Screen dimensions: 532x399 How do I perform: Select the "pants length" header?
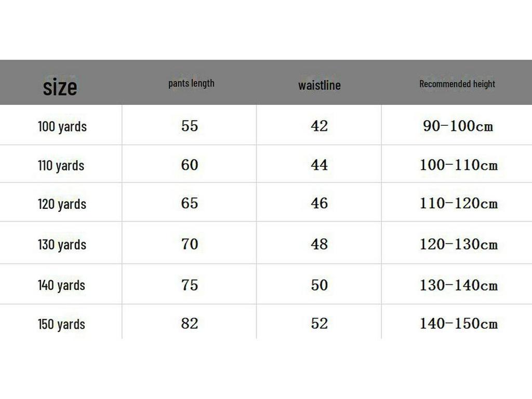tap(191, 83)
